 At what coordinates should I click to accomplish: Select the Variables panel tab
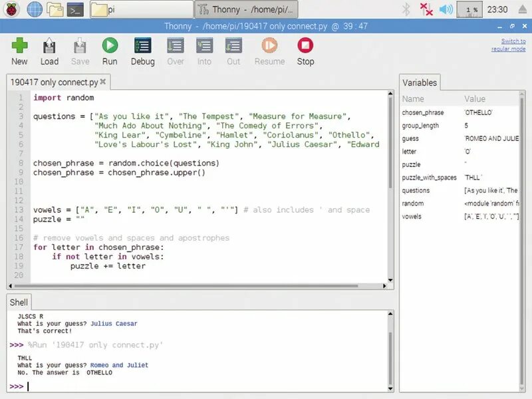420,82
